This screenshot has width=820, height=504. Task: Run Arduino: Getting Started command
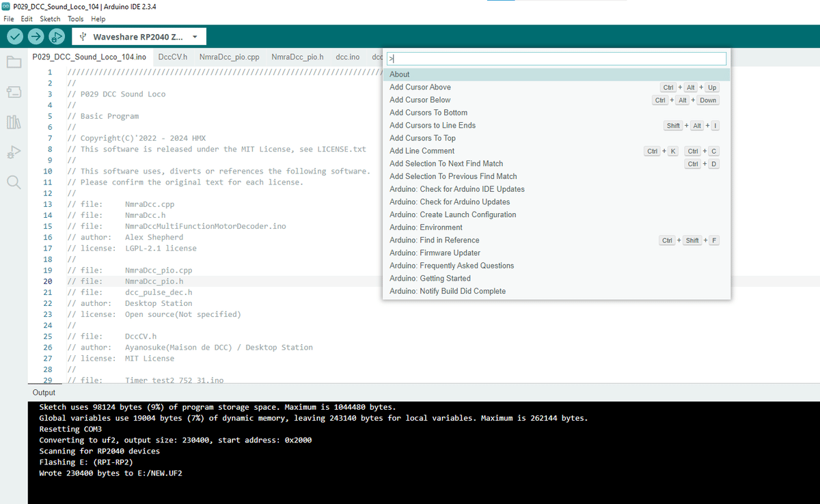pos(556,279)
